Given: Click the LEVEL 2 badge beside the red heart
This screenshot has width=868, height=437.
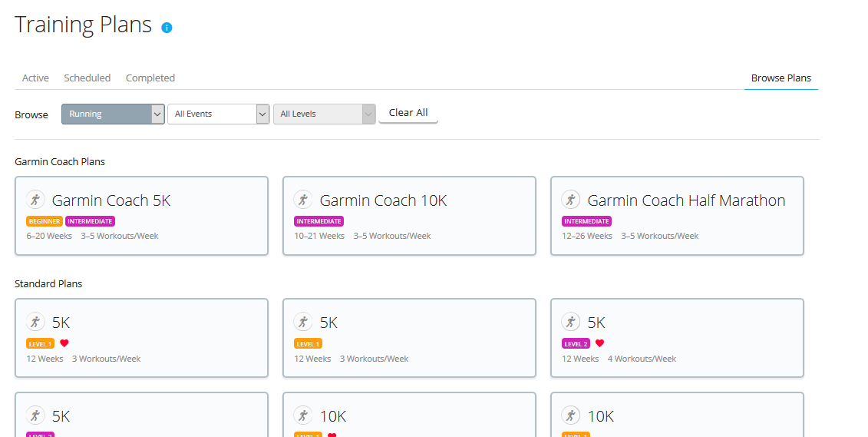Looking at the screenshot, I should [x=576, y=344].
